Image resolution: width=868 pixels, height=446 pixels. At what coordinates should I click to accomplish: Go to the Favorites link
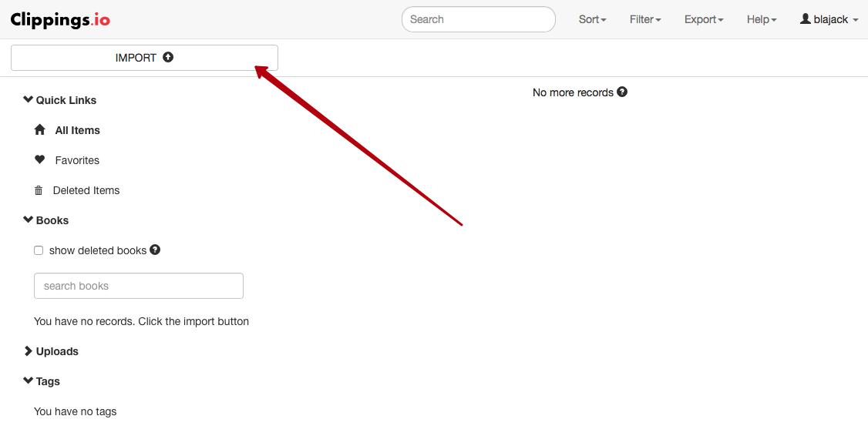click(x=77, y=160)
